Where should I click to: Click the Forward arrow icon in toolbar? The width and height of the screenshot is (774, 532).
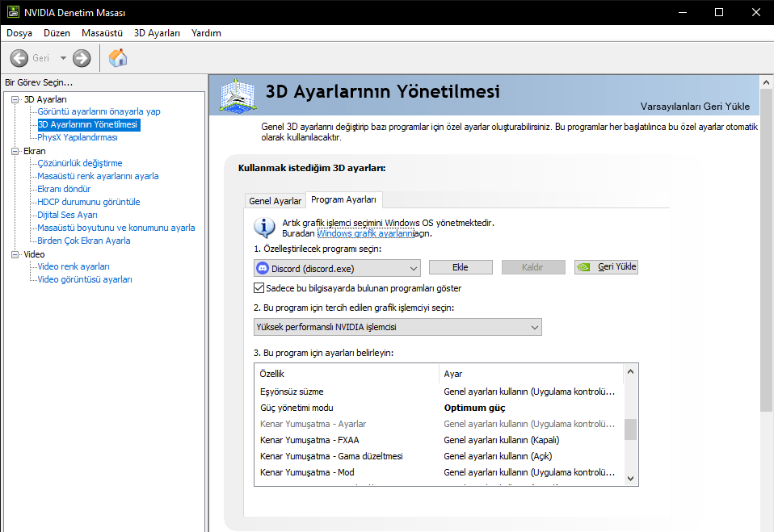pos(82,58)
